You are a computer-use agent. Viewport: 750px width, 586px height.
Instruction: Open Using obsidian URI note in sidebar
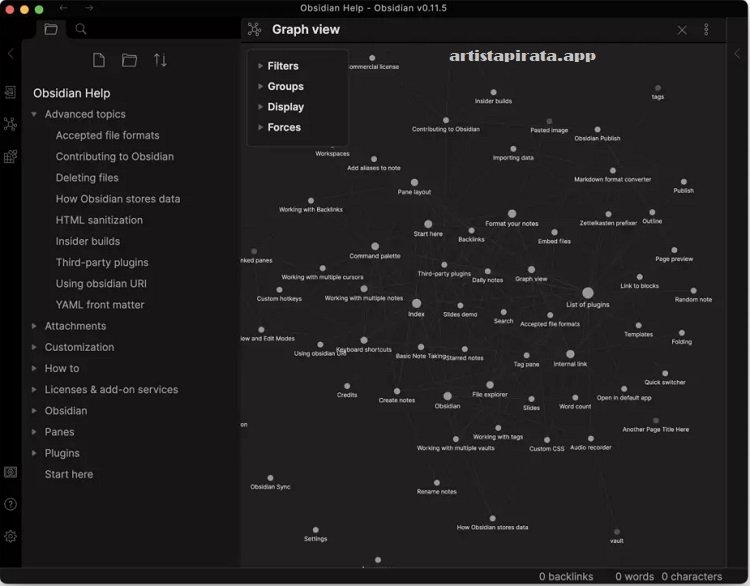click(101, 284)
